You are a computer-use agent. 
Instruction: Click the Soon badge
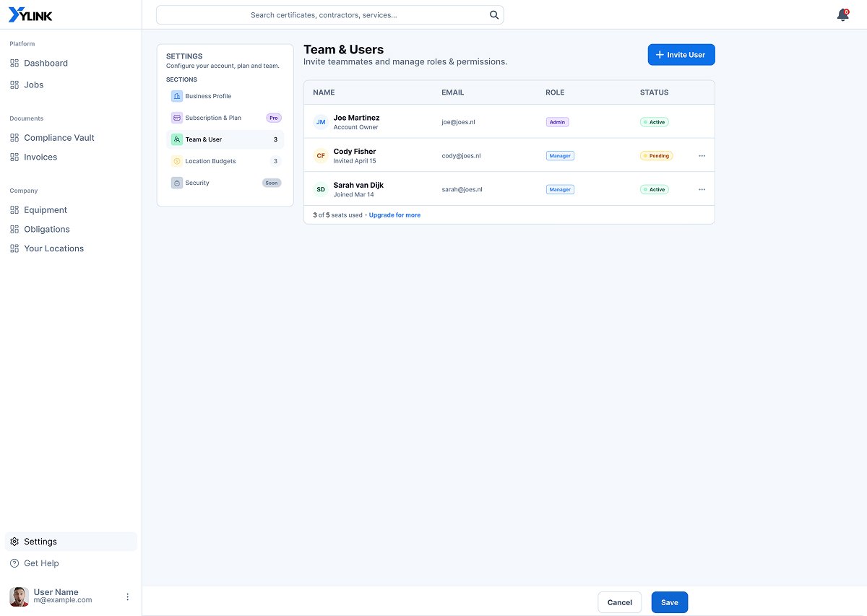[272, 183]
